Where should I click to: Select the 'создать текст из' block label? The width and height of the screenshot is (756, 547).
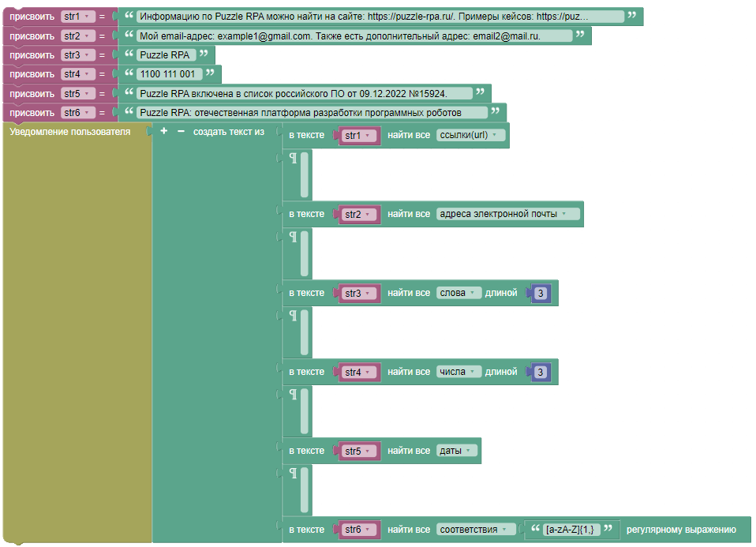click(x=229, y=132)
